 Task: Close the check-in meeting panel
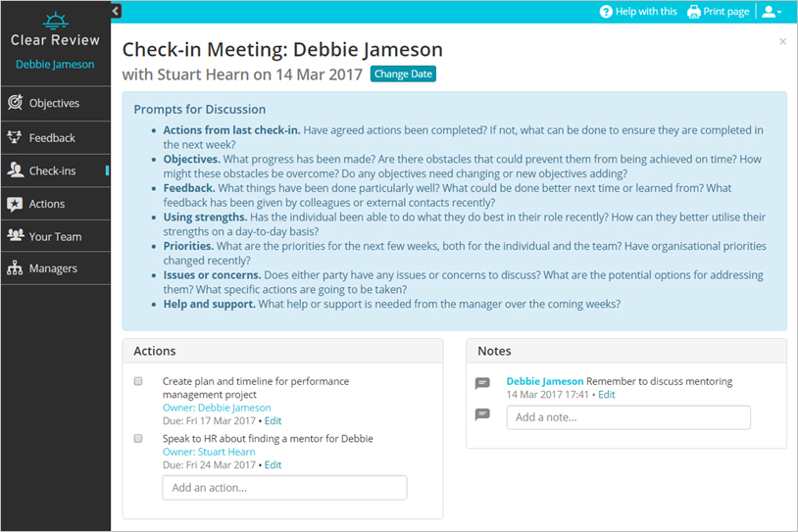[x=782, y=41]
